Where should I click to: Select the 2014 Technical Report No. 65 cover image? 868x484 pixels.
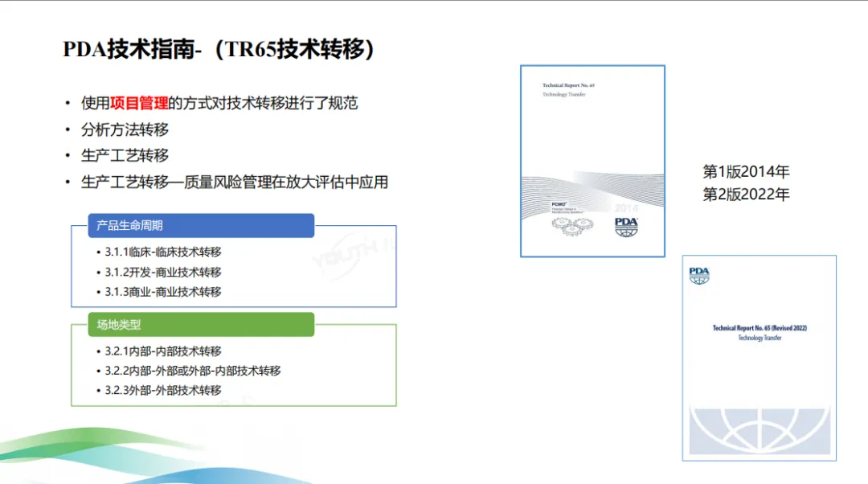point(592,161)
